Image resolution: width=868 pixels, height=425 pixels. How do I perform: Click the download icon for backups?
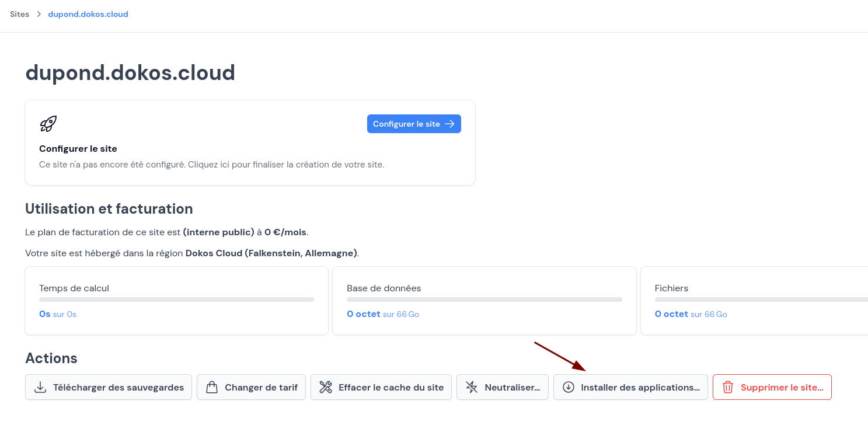(40, 387)
